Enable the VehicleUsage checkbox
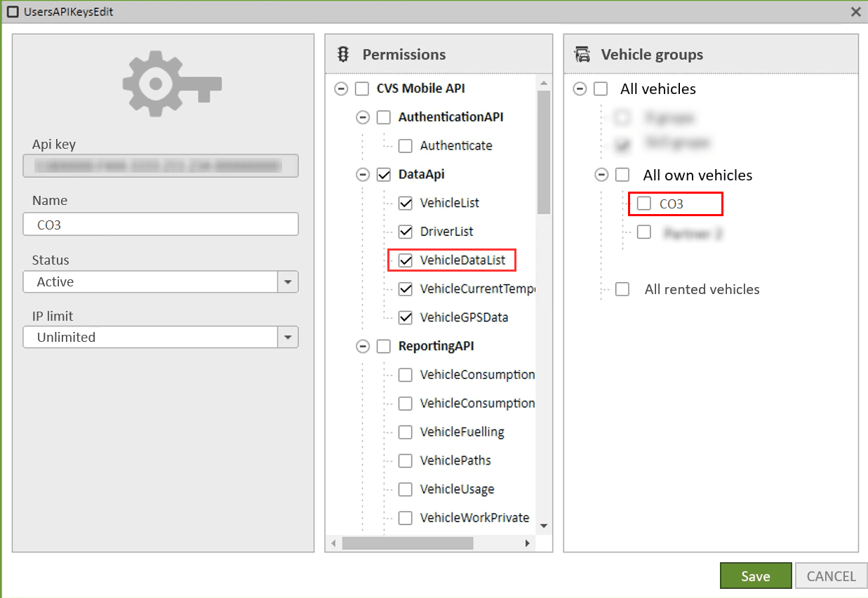The image size is (868, 598). (x=405, y=489)
